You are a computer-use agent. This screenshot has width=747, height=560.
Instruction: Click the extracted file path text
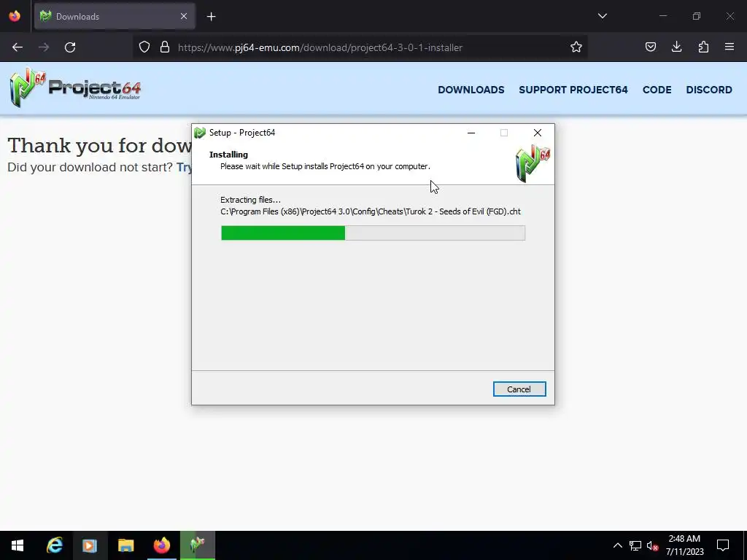[370, 211]
